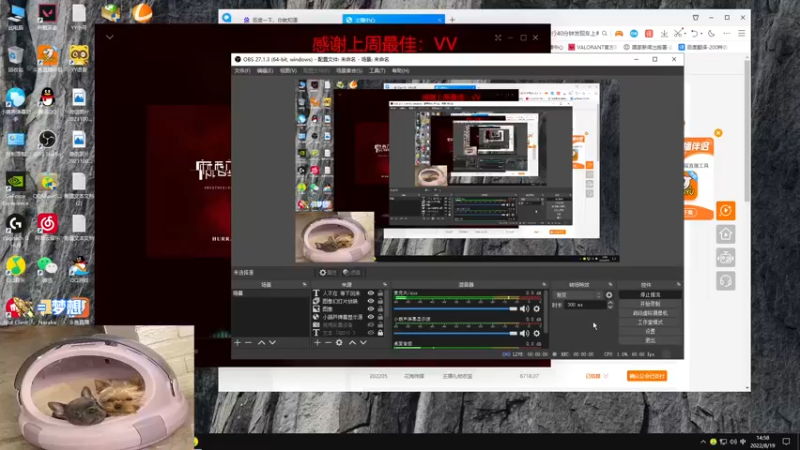Click the chevron at media window top-left
The image size is (800, 450).
(110, 37)
